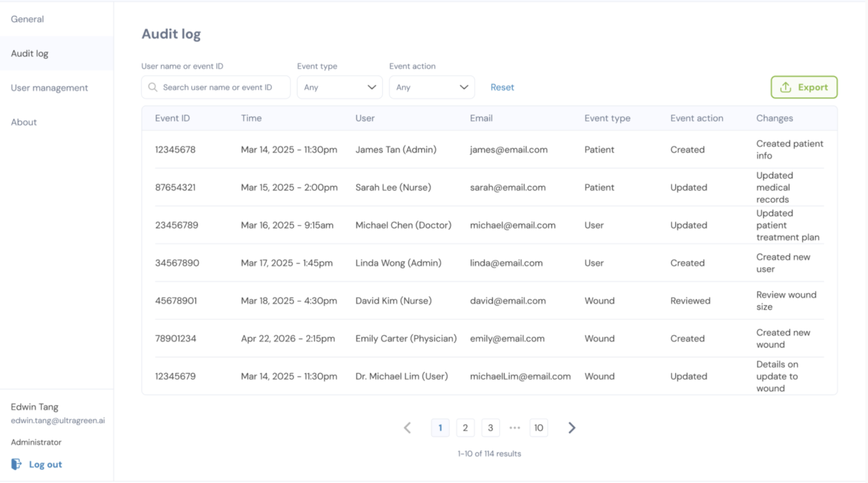Click the Log out link
The image size is (868, 483).
[x=45, y=464]
